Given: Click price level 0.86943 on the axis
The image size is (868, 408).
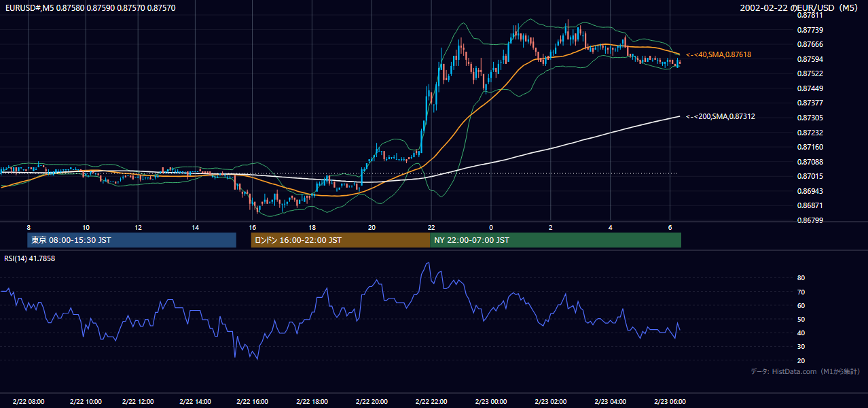Looking at the screenshot, I should pos(810,191).
